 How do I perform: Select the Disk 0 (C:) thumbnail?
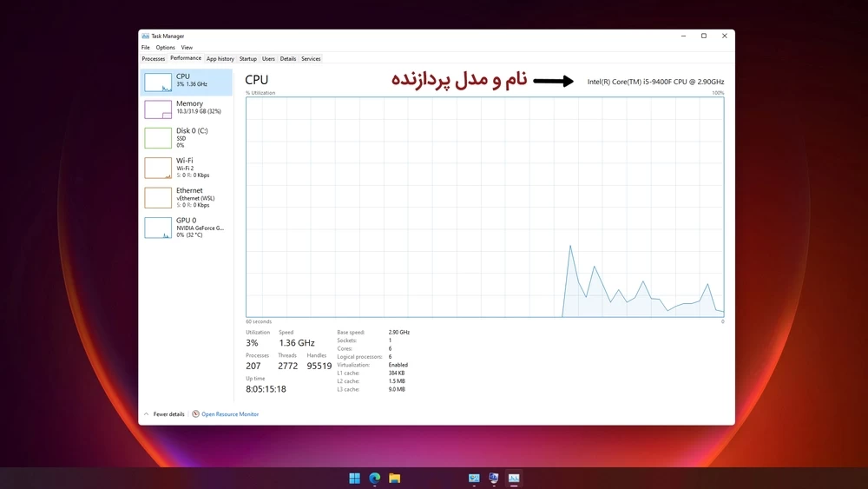pos(158,137)
